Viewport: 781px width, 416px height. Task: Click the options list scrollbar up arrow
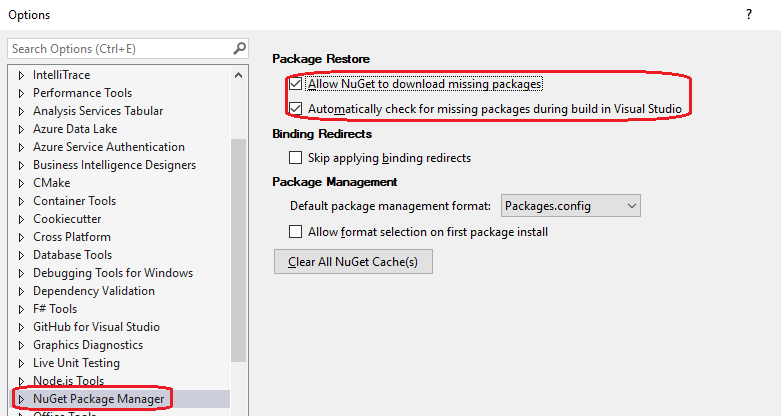pos(238,75)
